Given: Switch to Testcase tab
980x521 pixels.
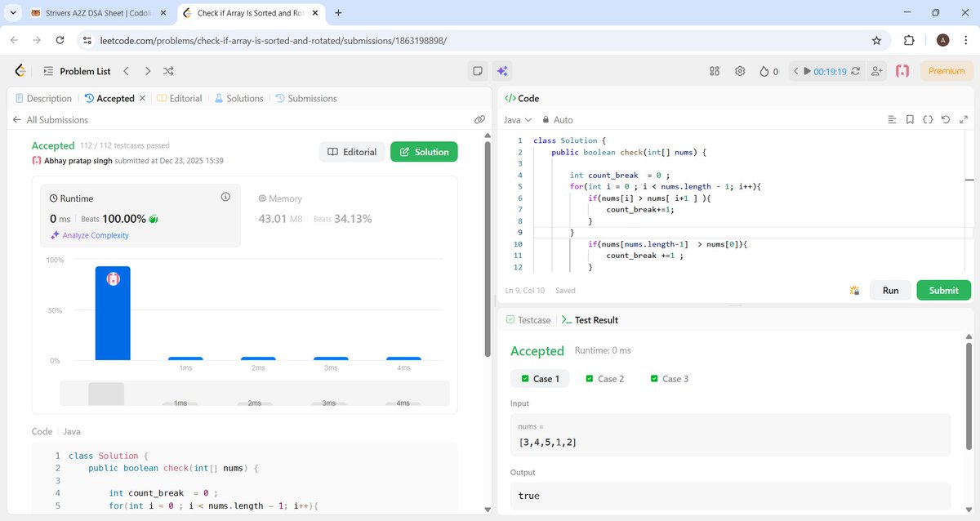Looking at the screenshot, I should tap(528, 320).
